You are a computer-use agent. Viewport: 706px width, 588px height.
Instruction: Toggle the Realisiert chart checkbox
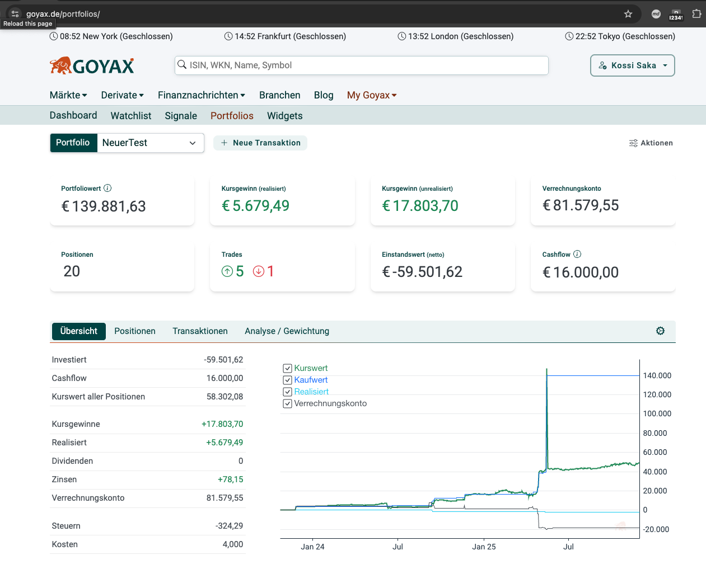click(x=287, y=392)
